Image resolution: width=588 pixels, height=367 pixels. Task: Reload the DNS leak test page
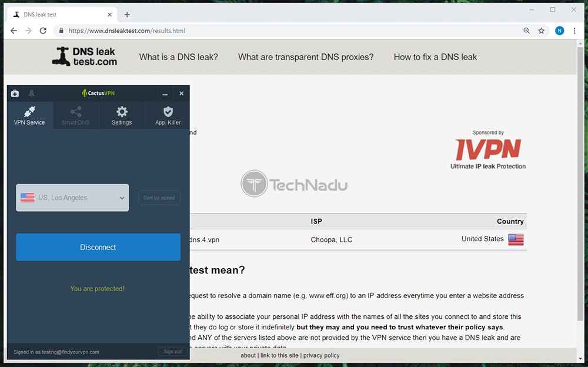(x=43, y=31)
